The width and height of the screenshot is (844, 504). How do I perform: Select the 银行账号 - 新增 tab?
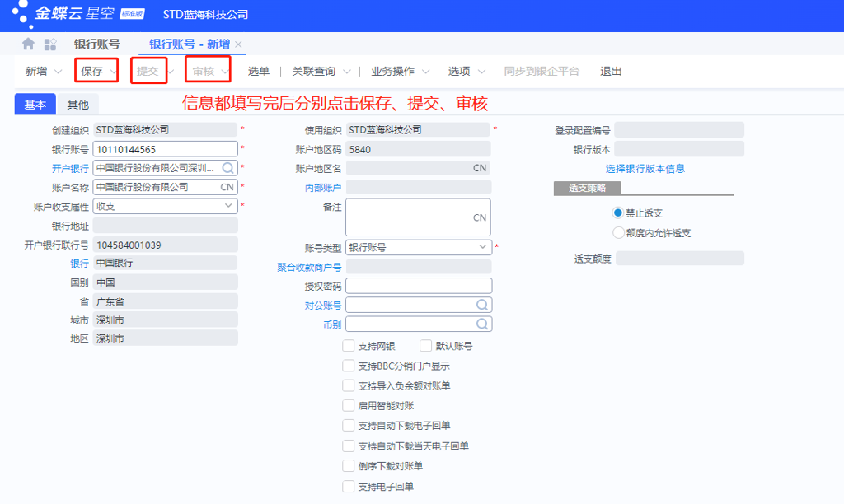(x=190, y=44)
